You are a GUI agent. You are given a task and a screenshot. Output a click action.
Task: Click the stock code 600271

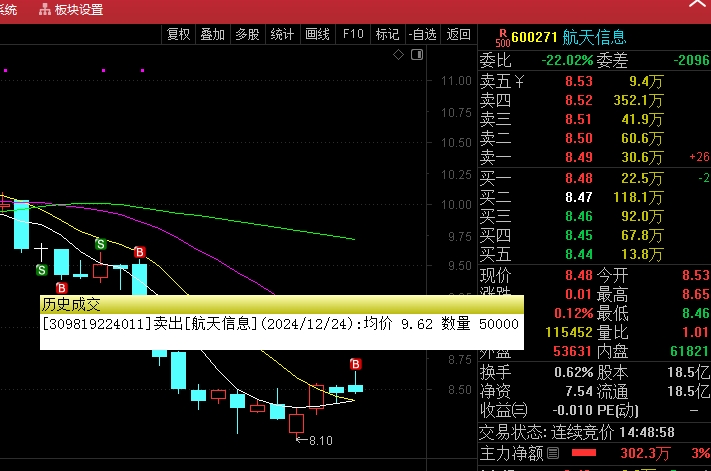[x=534, y=37]
